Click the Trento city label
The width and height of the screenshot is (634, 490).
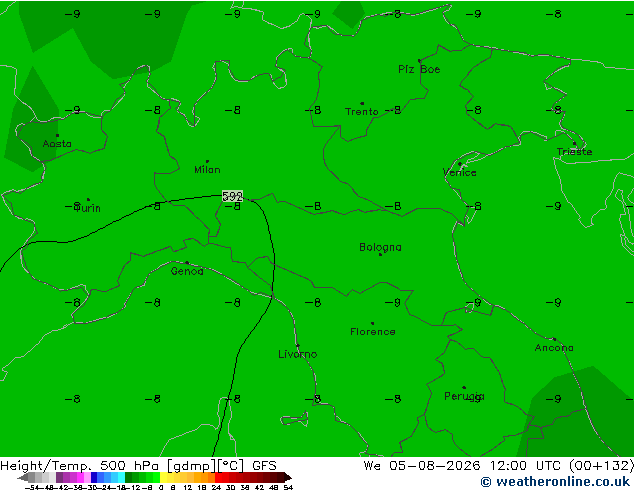(361, 112)
